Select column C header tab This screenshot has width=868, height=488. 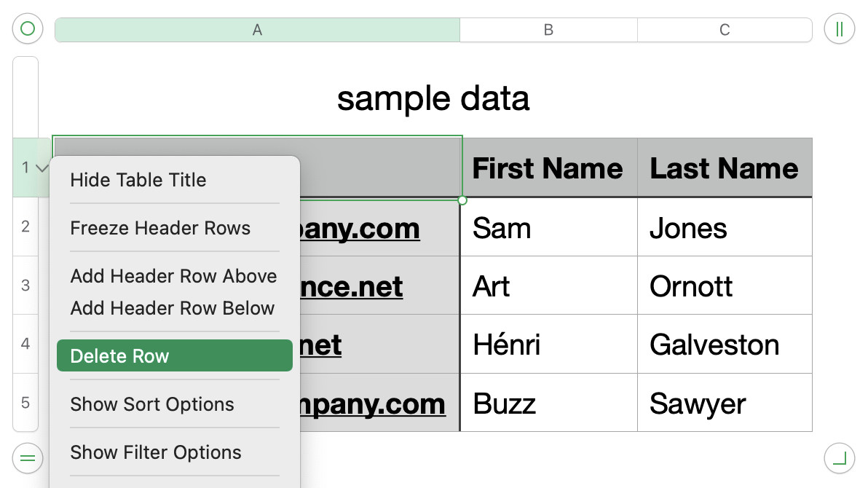(x=725, y=30)
